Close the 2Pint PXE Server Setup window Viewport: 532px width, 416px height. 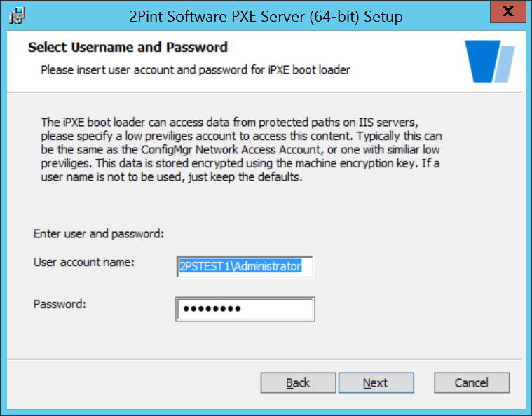click(x=507, y=11)
